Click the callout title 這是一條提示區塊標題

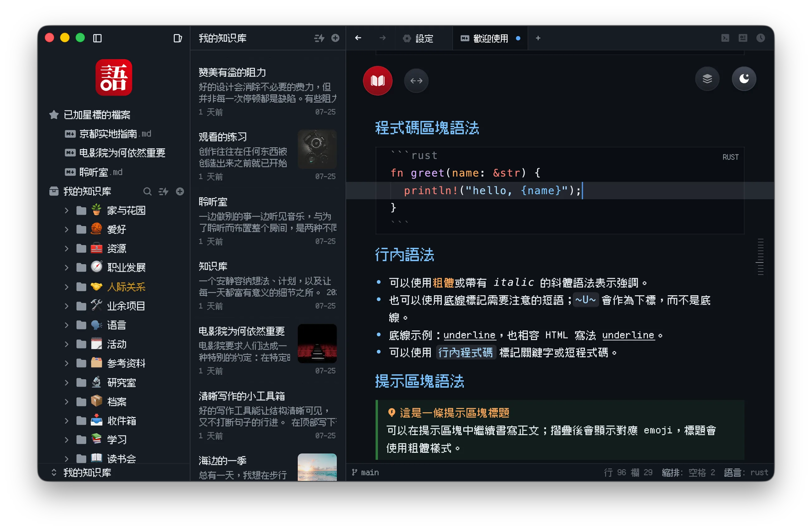click(x=454, y=413)
